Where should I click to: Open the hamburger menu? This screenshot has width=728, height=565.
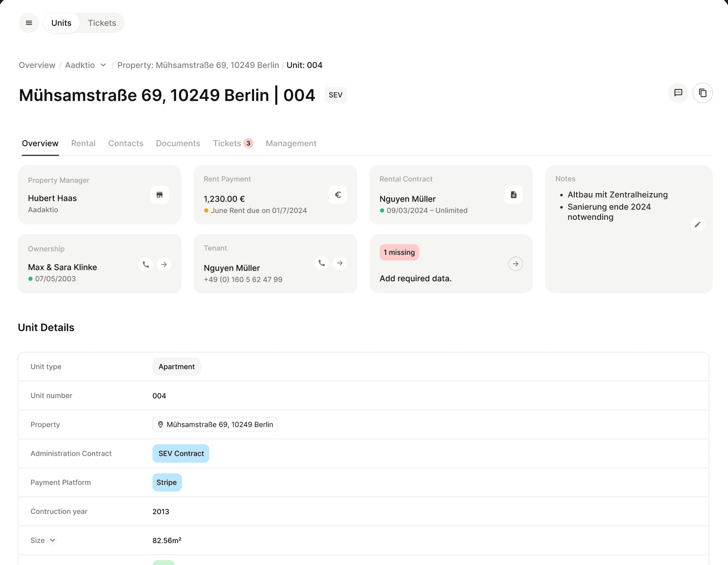point(29,23)
